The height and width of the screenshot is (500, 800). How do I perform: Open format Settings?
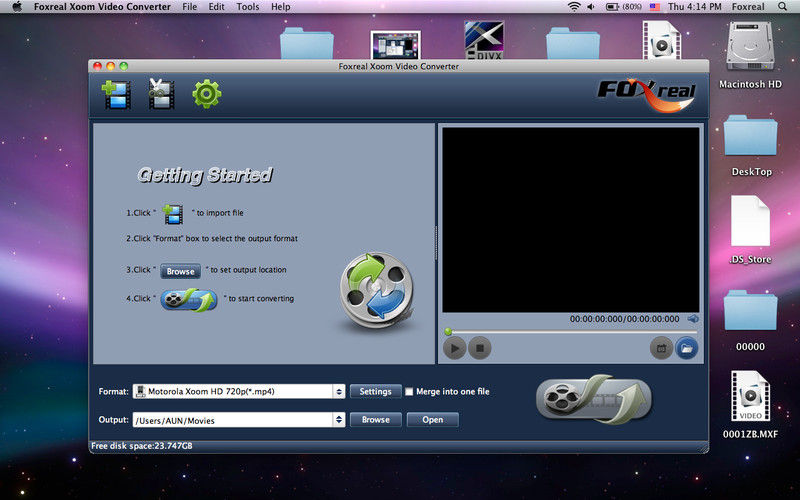click(376, 391)
